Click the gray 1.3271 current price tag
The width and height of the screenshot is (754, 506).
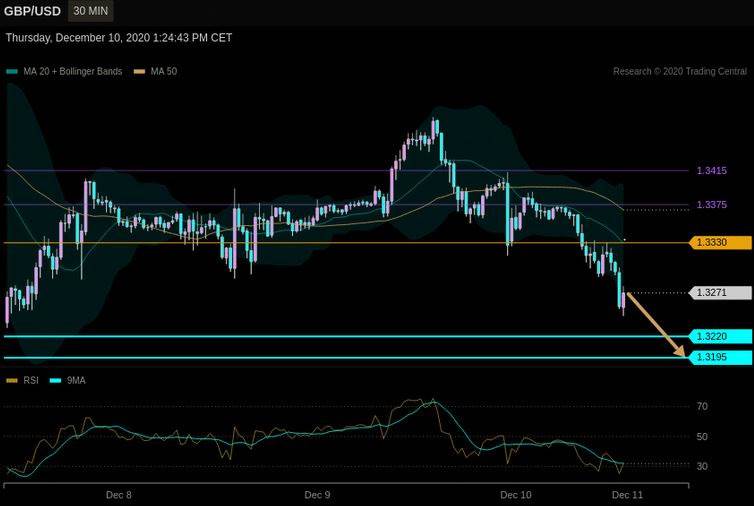tap(720, 292)
